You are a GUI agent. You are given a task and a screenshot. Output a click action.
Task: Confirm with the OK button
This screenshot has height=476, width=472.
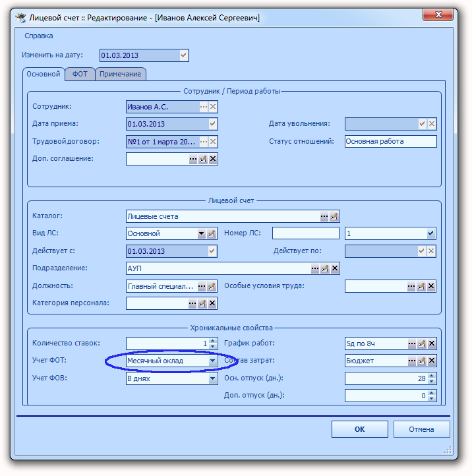point(360,429)
